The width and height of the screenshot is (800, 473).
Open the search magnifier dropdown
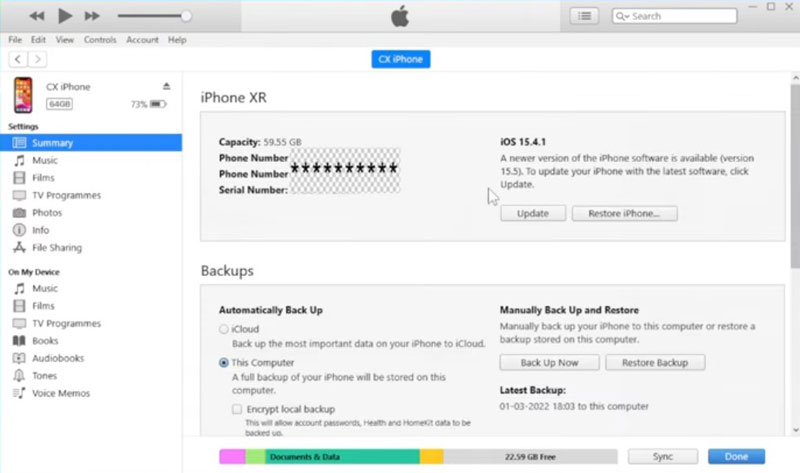(x=622, y=16)
